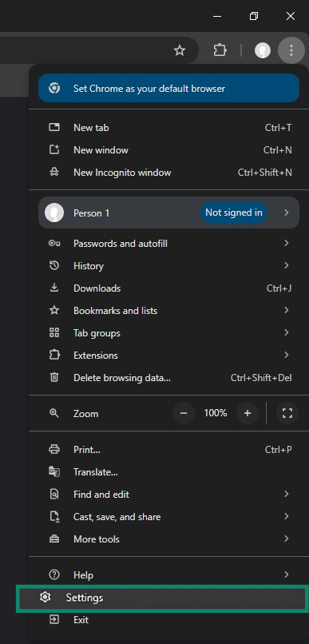Click the More tools toolbox icon

pyautogui.click(x=54, y=539)
